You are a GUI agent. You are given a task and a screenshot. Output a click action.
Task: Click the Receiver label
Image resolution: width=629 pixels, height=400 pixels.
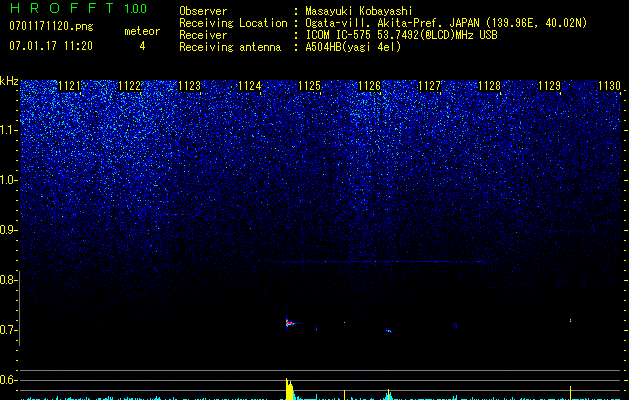[x=203, y=35]
